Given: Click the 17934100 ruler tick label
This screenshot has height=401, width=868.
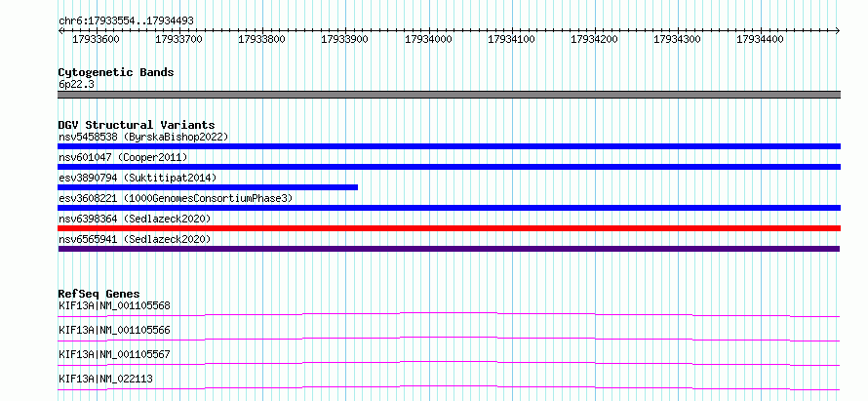Looking at the screenshot, I should coord(511,40).
